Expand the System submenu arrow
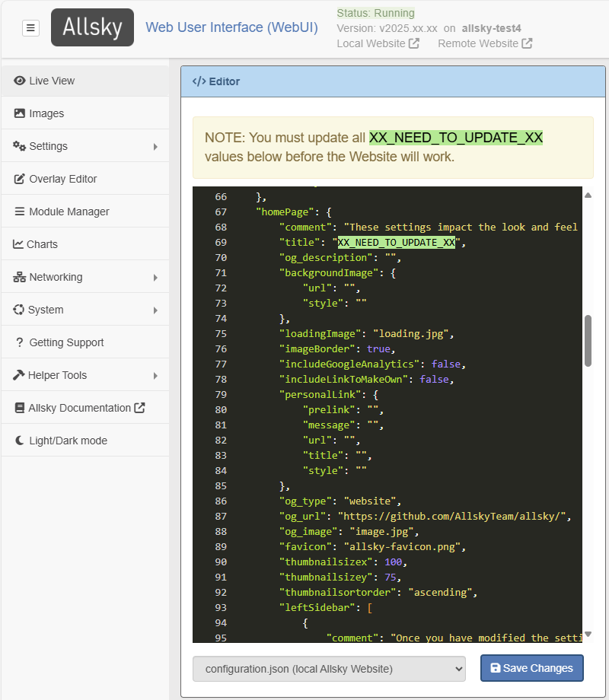The width and height of the screenshot is (609, 700). click(x=155, y=310)
